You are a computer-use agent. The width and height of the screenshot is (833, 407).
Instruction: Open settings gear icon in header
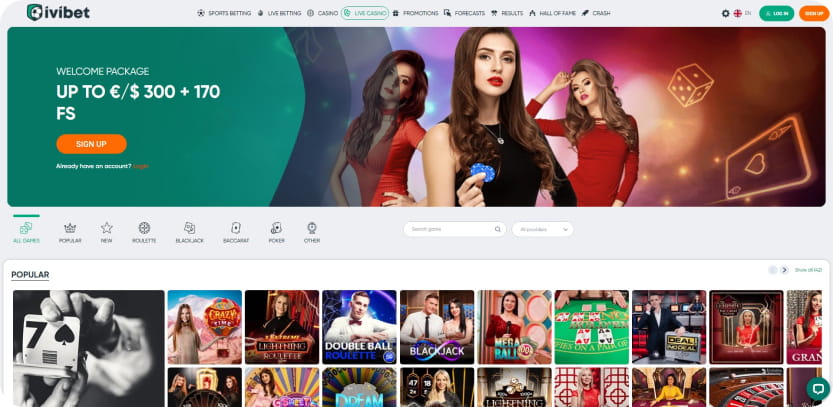click(x=725, y=13)
